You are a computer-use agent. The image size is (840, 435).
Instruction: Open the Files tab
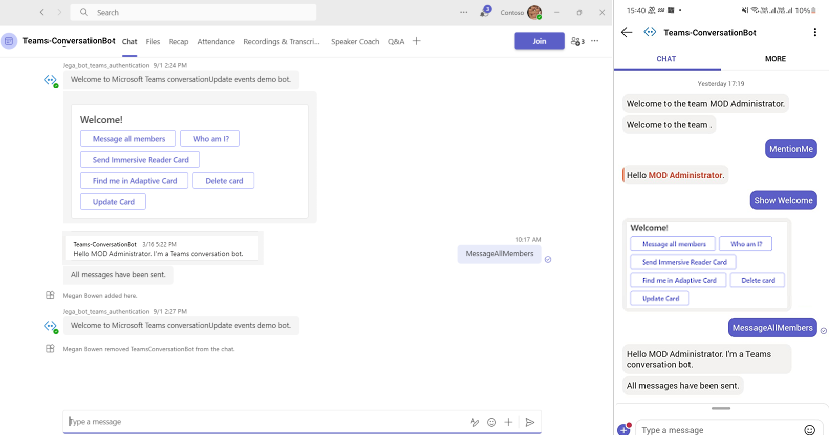[x=153, y=41]
